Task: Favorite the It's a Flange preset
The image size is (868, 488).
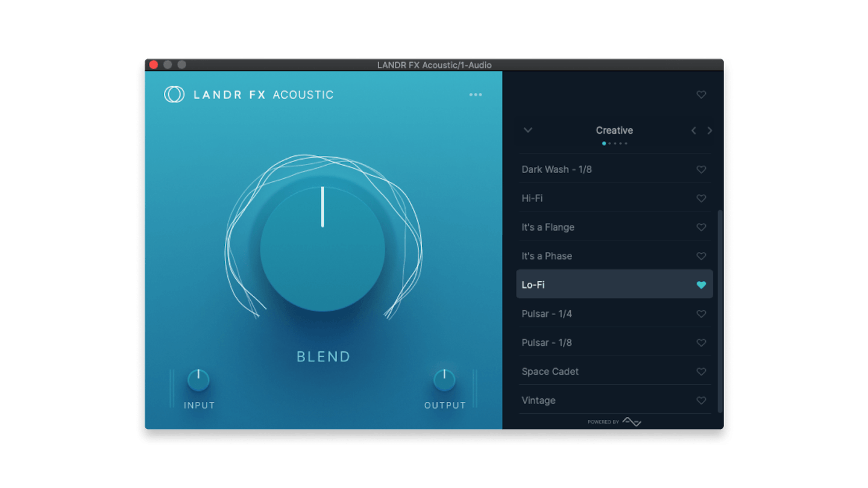Action: [701, 227]
